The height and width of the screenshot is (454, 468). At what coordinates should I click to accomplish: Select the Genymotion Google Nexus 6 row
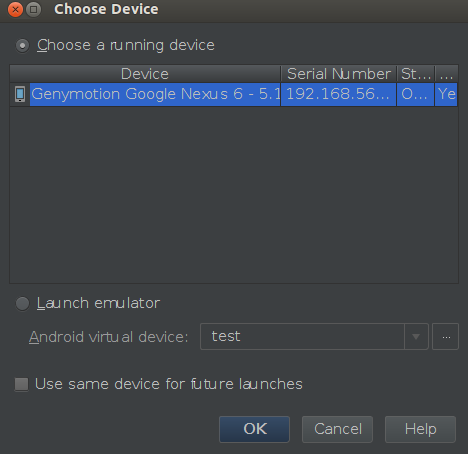[x=234, y=94]
